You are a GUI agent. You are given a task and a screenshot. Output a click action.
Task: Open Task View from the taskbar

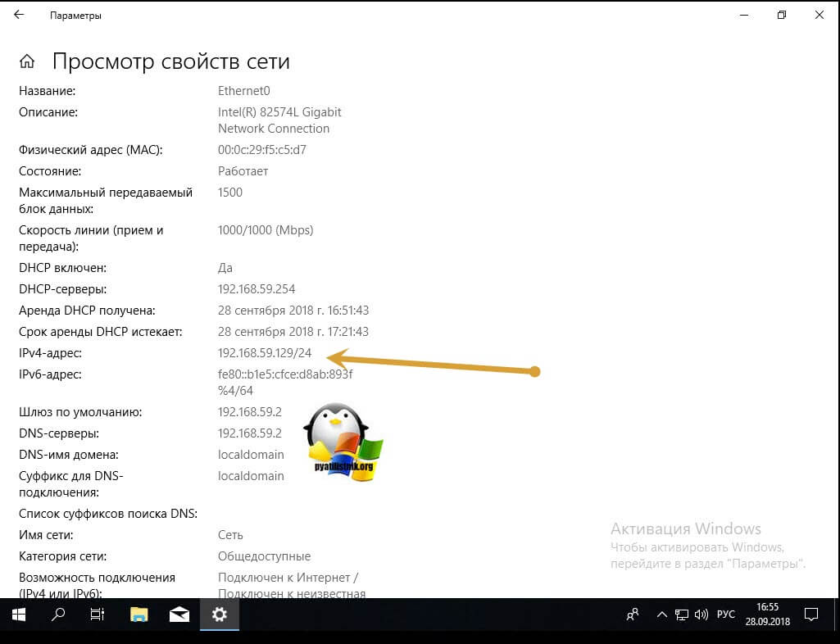98,615
